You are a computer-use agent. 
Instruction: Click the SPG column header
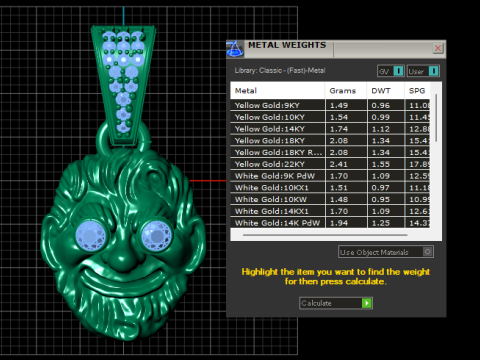(x=417, y=91)
